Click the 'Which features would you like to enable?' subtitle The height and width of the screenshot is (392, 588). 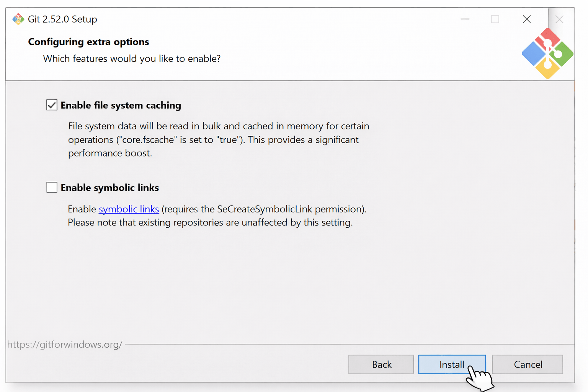pyautogui.click(x=132, y=59)
